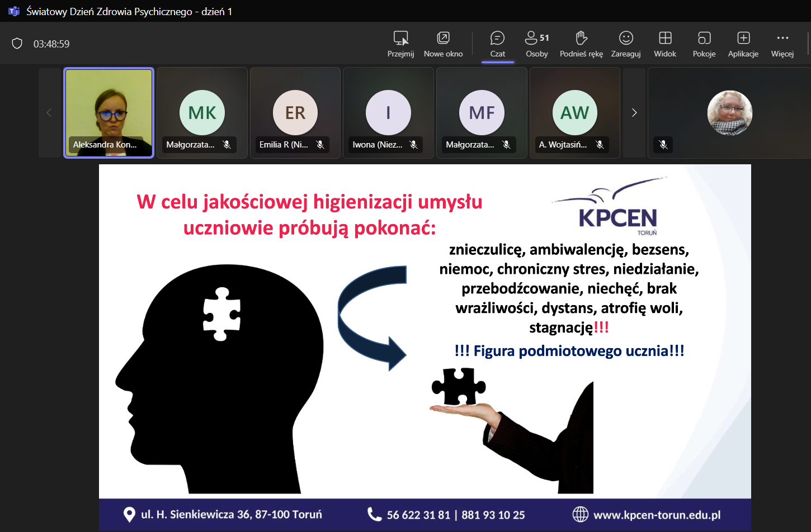Open Zareaguj reactions menu
The width and height of the screenshot is (811, 532).
click(x=626, y=44)
